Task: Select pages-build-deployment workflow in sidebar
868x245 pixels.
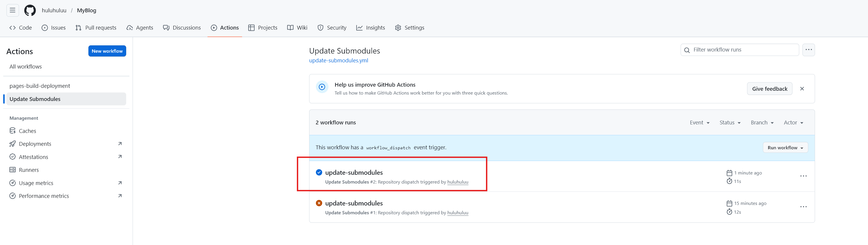Action: pyautogui.click(x=40, y=86)
